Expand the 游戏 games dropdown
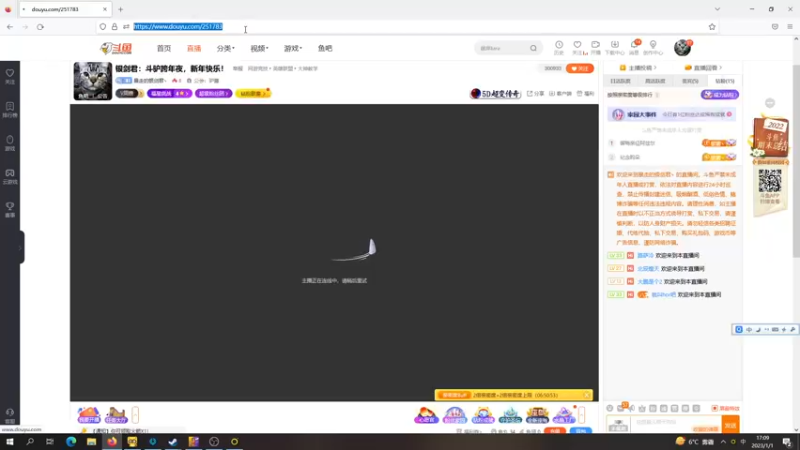 [293, 48]
